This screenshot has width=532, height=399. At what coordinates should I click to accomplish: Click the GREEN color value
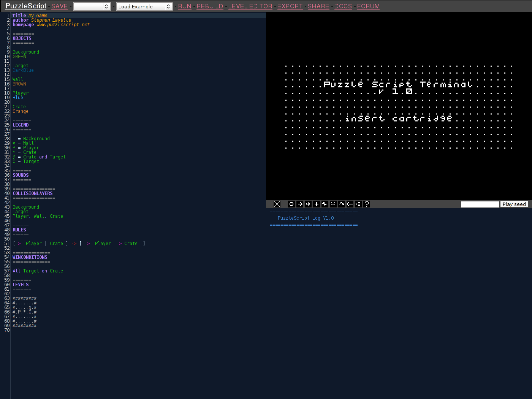[x=19, y=57]
